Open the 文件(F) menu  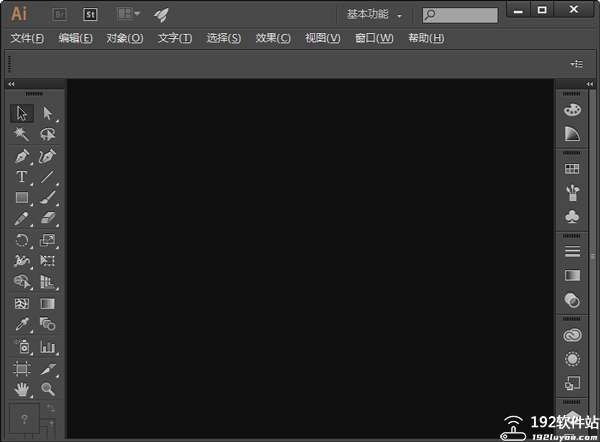pyautogui.click(x=27, y=38)
